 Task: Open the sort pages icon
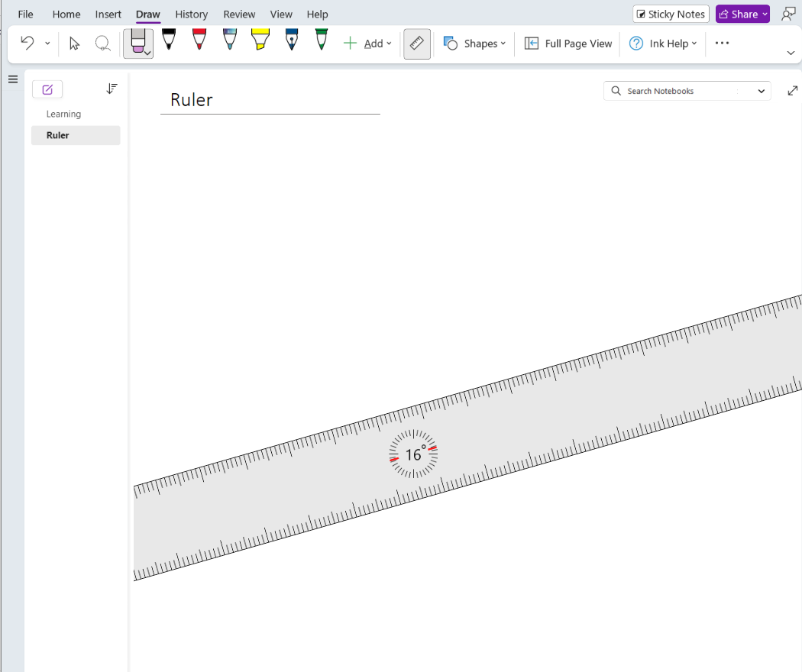pos(112,89)
